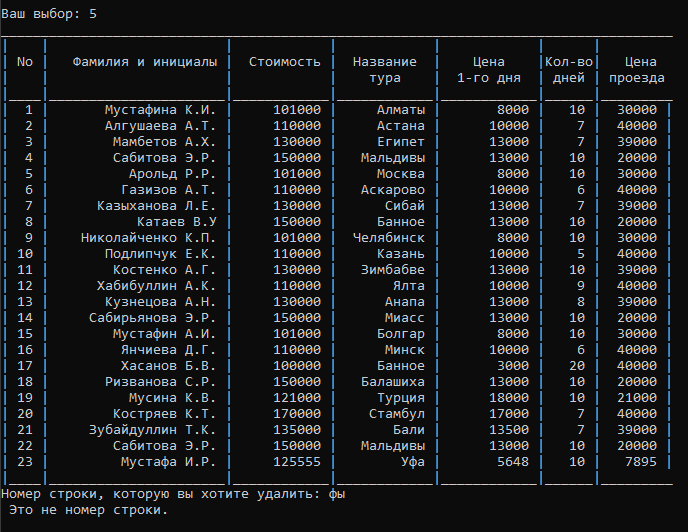688x532 pixels.
Task: Click the tour name 'Москва'
Action: [401, 174]
